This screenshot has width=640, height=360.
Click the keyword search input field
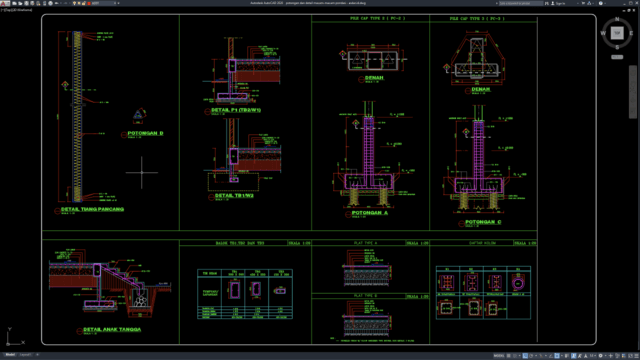tap(521, 3)
